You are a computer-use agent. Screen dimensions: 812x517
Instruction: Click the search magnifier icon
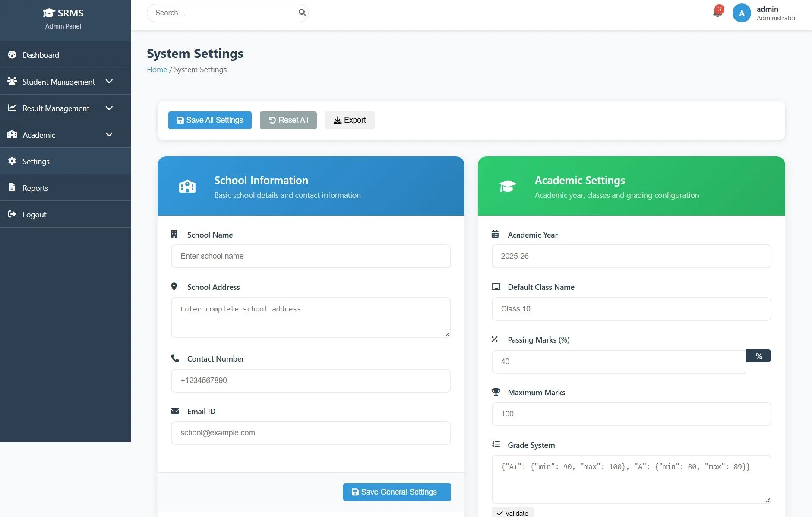tap(302, 13)
